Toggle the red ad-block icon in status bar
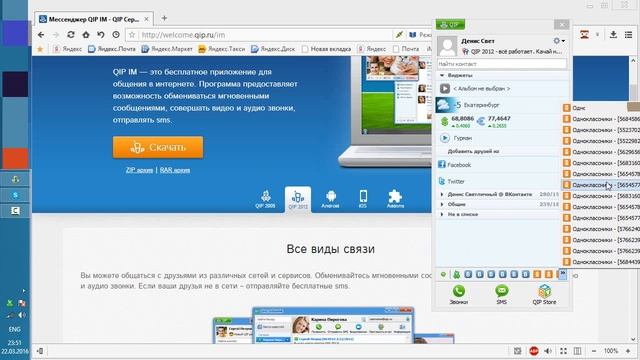The image size is (640, 360). click(533, 351)
